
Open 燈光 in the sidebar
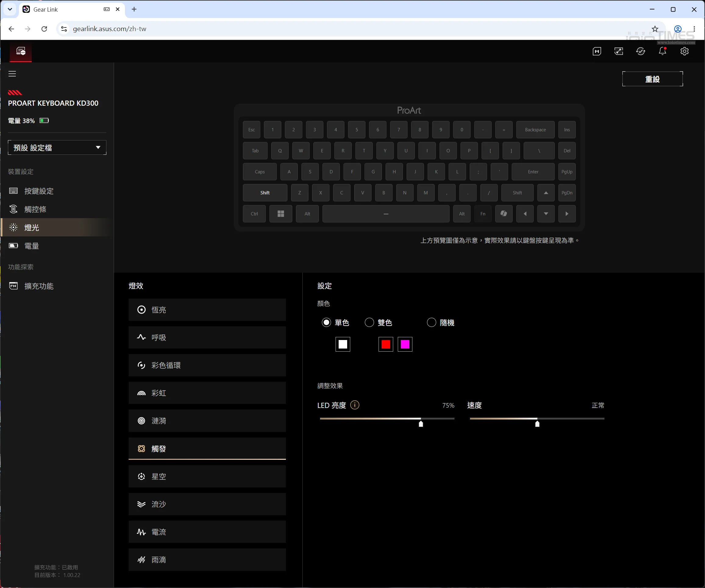click(57, 228)
